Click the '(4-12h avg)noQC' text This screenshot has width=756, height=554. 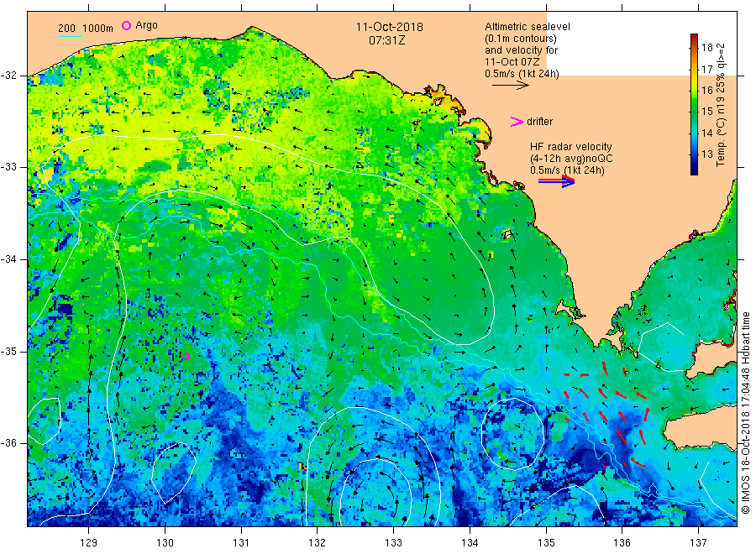[x=571, y=159]
